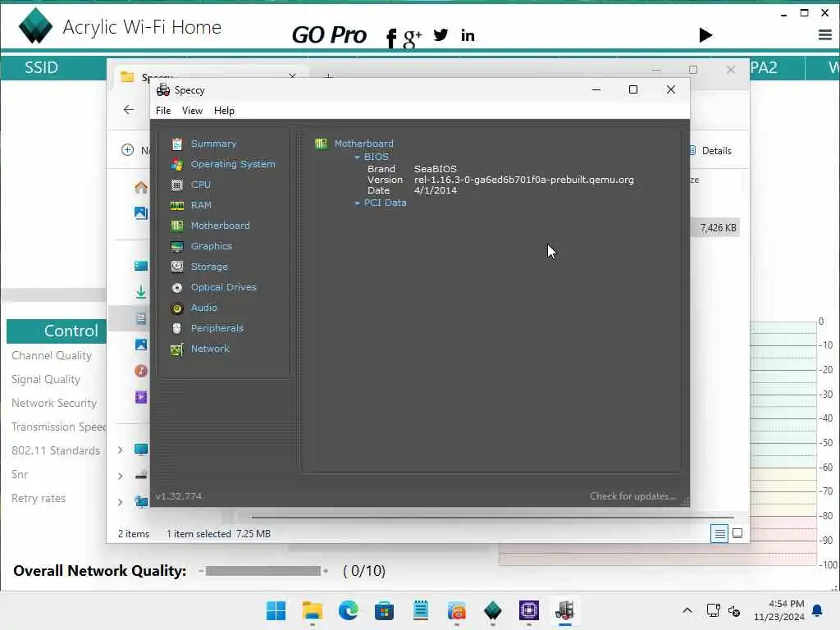Select Retry rates in Acrylic Control list
Screen dimensions: 840x630
(39, 498)
